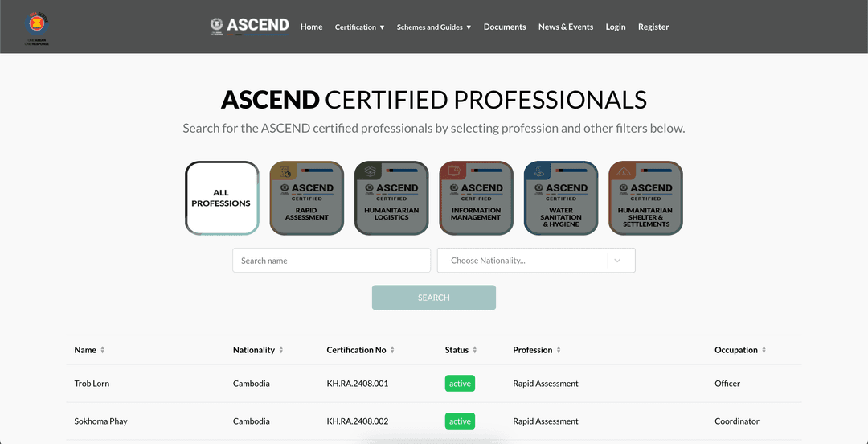The image size is (868, 444).
Task: Click the name Trob Lorn
Action: coord(92,384)
